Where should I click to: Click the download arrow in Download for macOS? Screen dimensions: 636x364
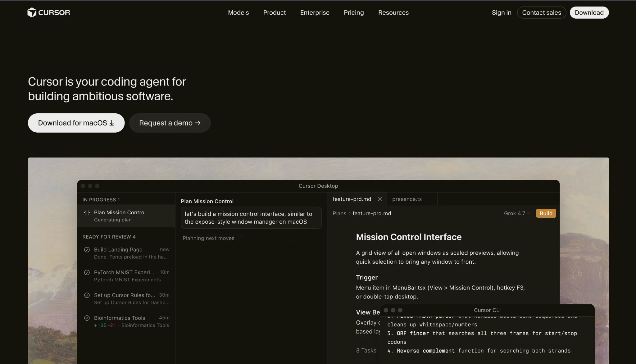click(x=112, y=123)
